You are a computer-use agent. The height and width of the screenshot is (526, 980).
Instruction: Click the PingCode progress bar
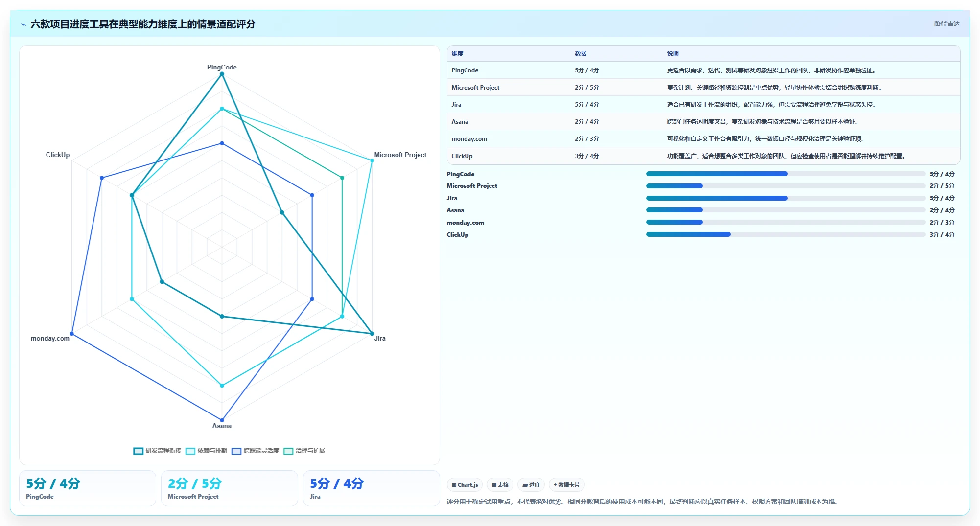785,174
